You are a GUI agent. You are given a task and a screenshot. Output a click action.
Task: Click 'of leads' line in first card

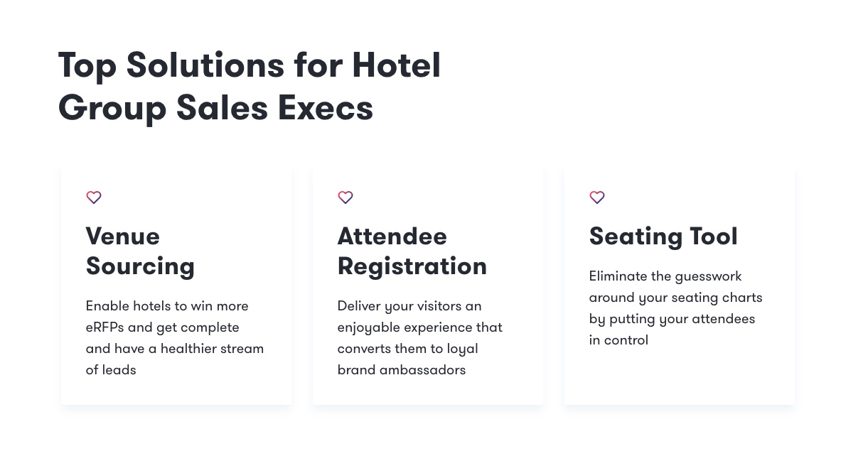tap(111, 370)
